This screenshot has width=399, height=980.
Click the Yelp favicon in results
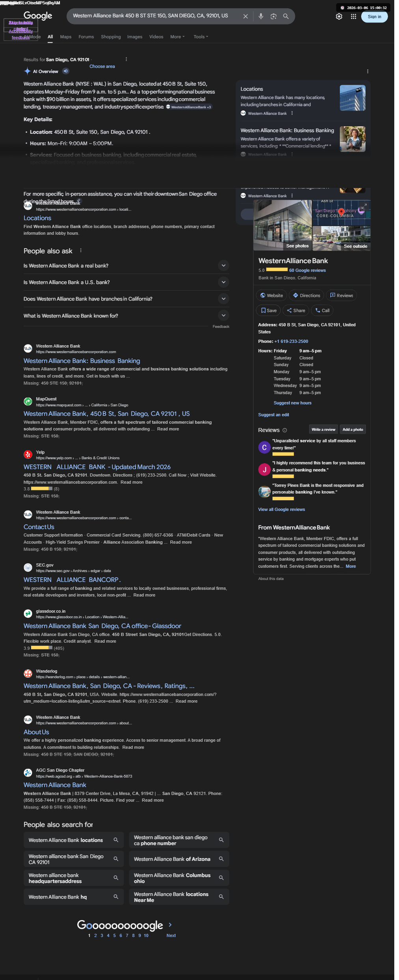point(28,454)
